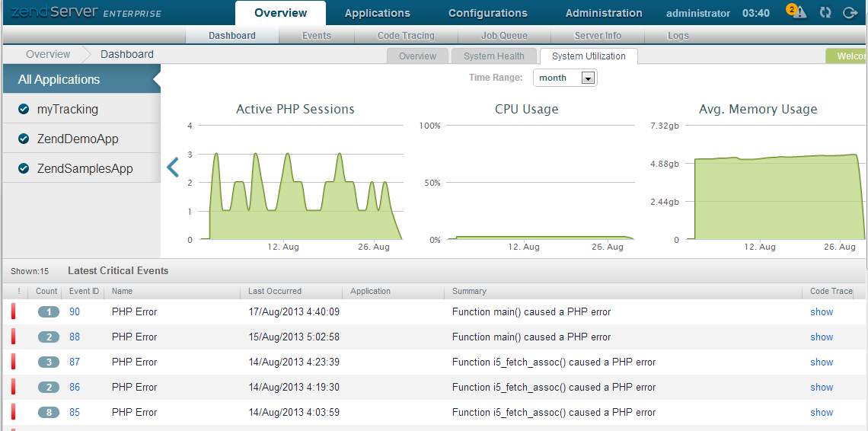The image size is (868, 431).
Task: Click the left carousel chevron arrow
Action: (x=174, y=167)
